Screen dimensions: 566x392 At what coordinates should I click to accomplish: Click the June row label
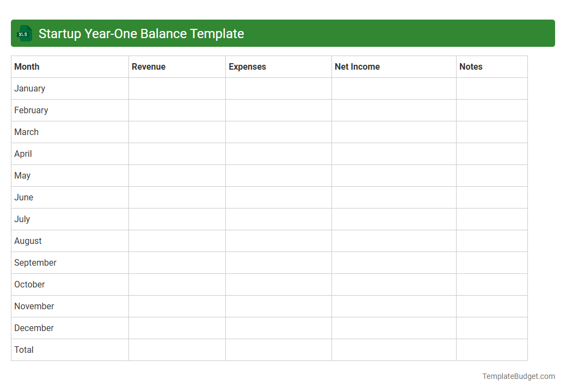point(23,197)
